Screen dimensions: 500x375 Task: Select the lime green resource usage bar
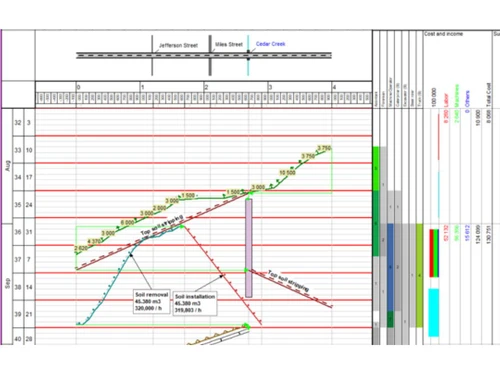(419, 275)
